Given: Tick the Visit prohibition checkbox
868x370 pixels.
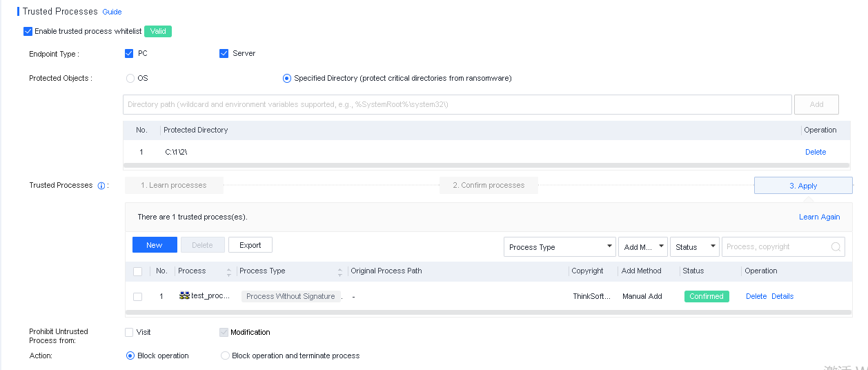Looking at the screenshot, I should [129, 332].
